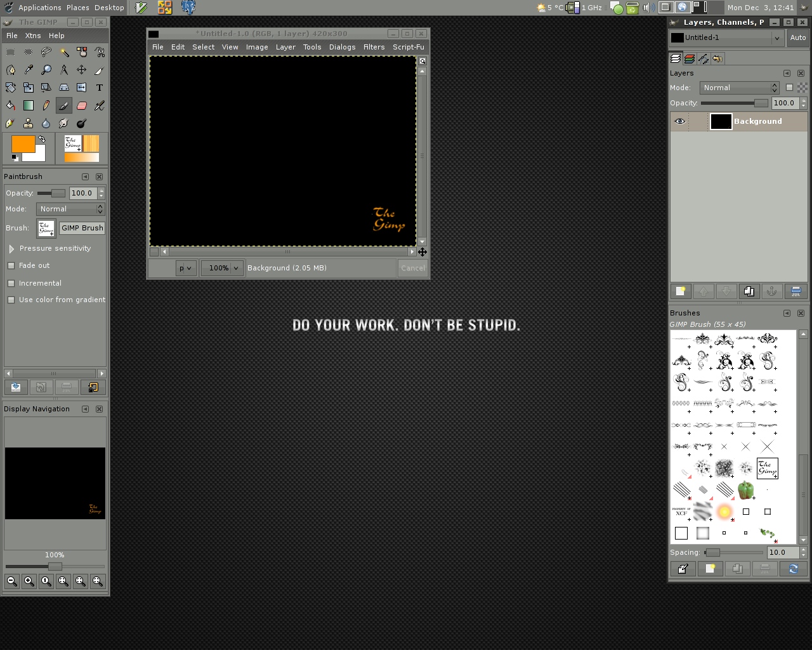
Task: Select the Flip tool
Action: tap(82, 88)
